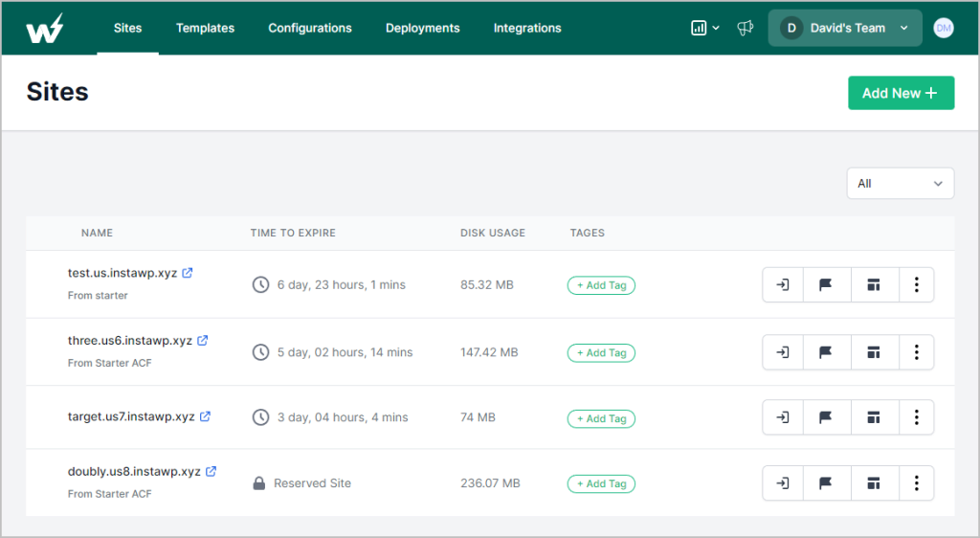The image size is (980, 538).
Task: Expand the David's Team dropdown
Action: (x=845, y=29)
